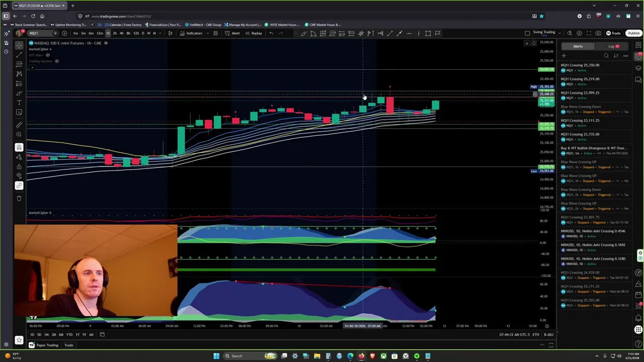644x362 pixels.
Task: Expand timeframe list dropdown arrow
Action: [x=160, y=33]
